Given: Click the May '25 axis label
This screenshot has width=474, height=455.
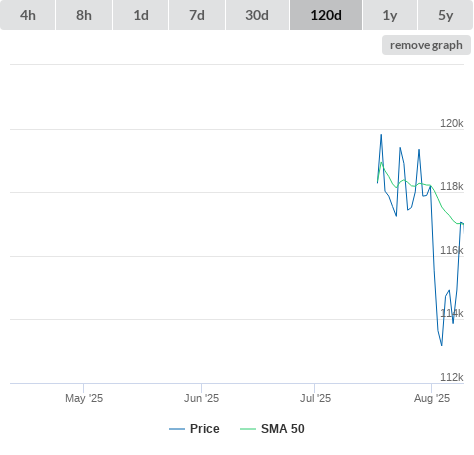Looking at the screenshot, I should tap(84, 398).
